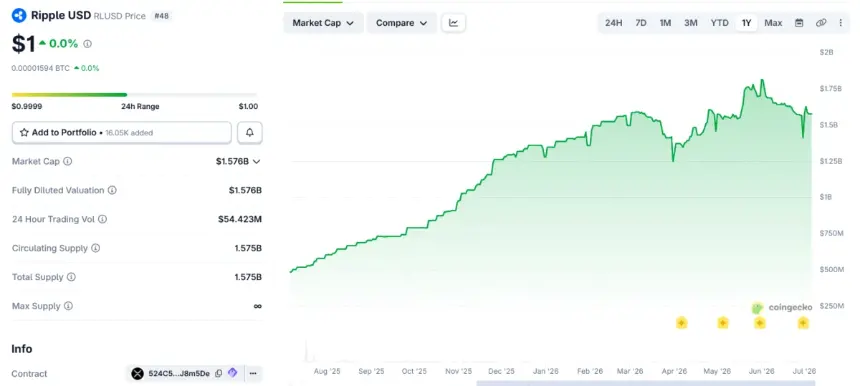Open the price info tooltip beside 0.0%
This screenshot has height=386, width=860.
[x=88, y=44]
